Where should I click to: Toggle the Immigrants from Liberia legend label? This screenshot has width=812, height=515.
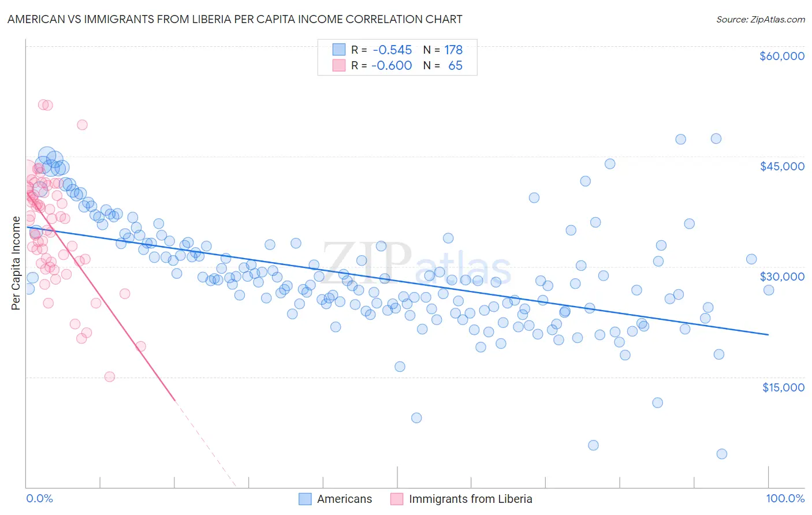(x=470, y=499)
